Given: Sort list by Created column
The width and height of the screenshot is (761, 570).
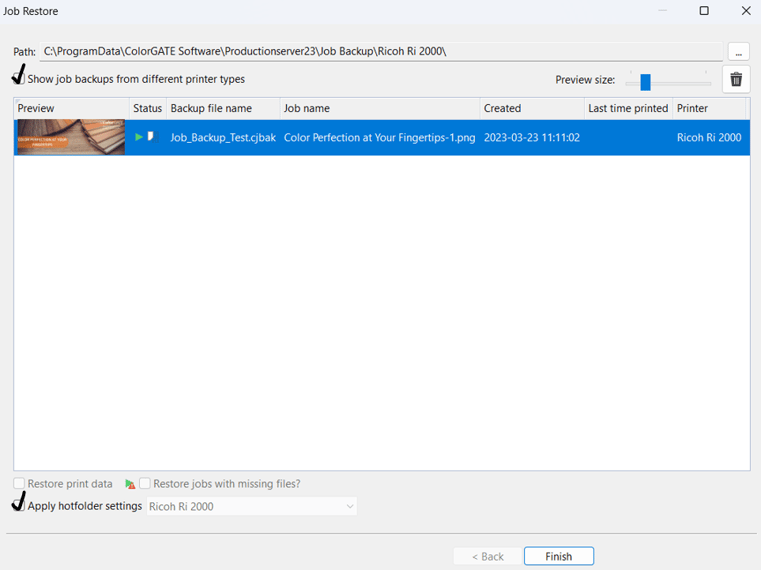Looking at the screenshot, I should click(502, 108).
